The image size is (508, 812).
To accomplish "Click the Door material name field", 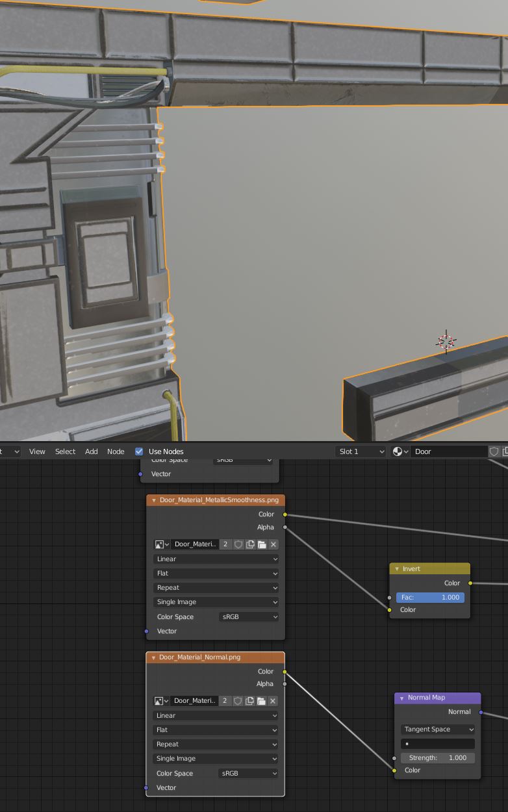I will (449, 451).
